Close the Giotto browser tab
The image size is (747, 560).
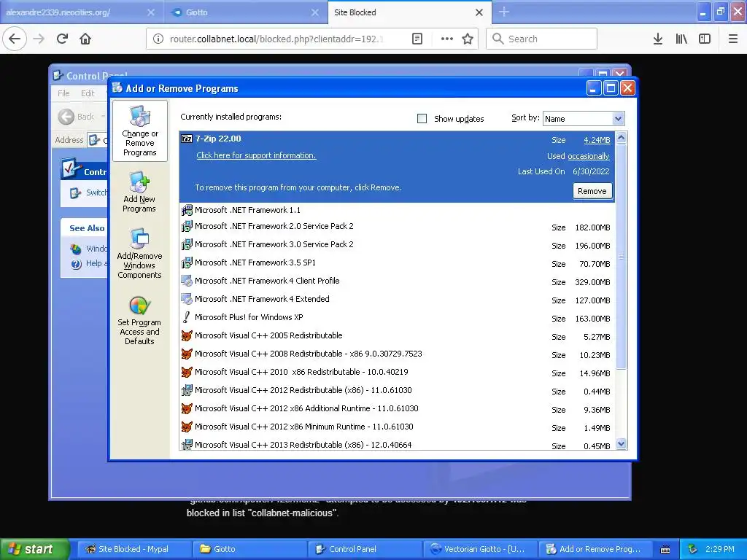click(315, 12)
